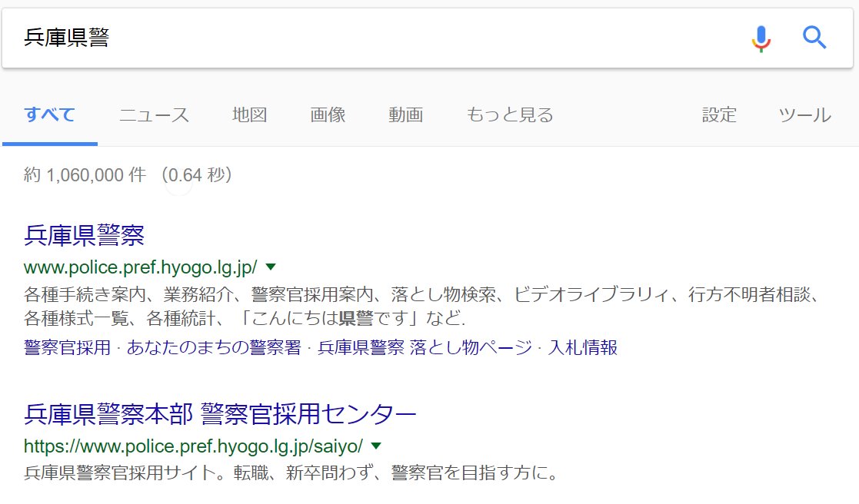
Task: Open the あなたのまちの警察署 sitelink
Action: [x=215, y=347]
